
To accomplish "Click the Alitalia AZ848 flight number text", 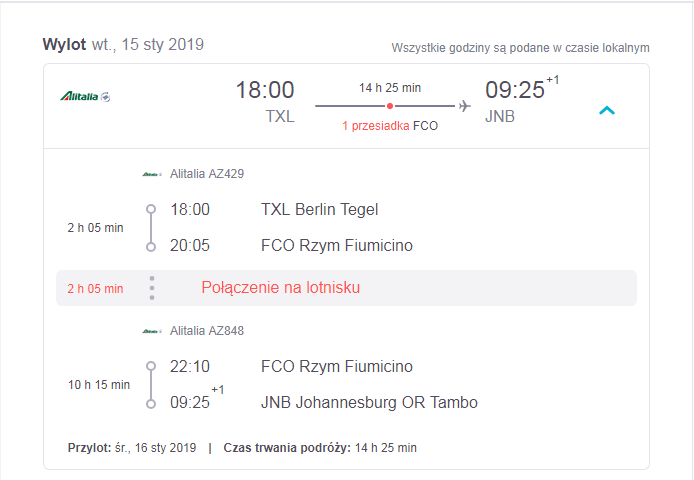I will point(207,330).
